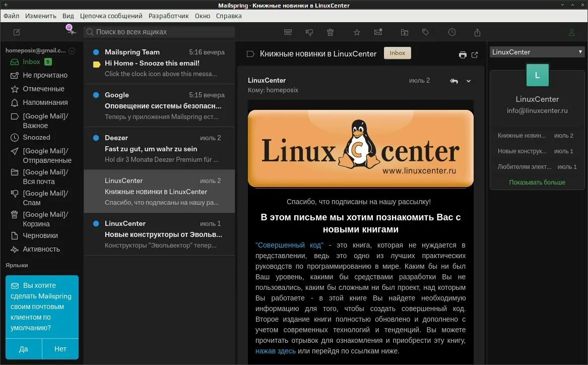
Task: Open the "Совершенный код" link
Action: [290, 245]
